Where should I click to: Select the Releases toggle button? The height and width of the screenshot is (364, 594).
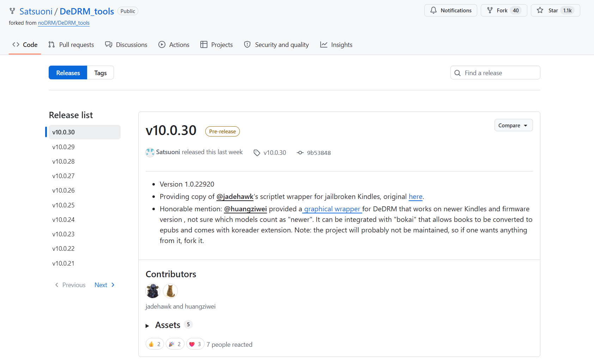coord(68,73)
